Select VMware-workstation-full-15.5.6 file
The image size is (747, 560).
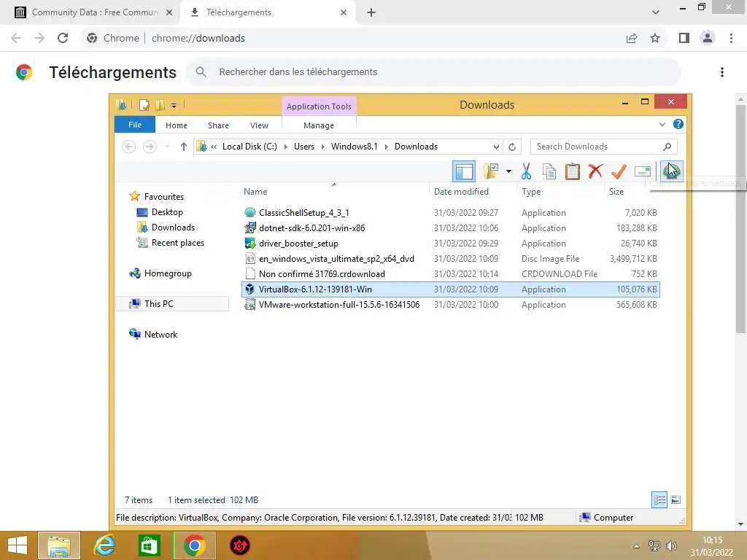(451, 304)
